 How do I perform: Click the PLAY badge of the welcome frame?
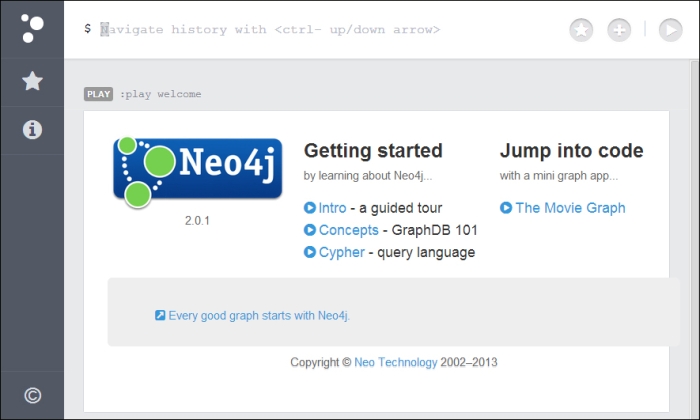tap(98, 94)
